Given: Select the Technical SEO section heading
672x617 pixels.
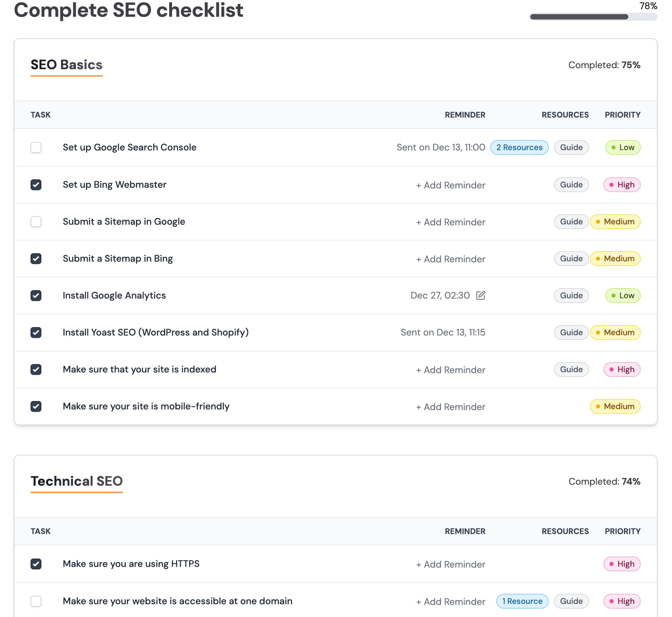Looking at the screenshot, I should (77, 481).
